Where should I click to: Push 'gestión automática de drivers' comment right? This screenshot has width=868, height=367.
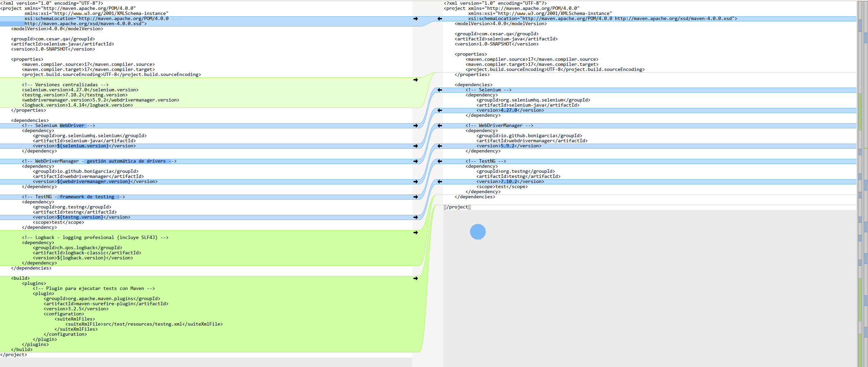tap(415, 161)
